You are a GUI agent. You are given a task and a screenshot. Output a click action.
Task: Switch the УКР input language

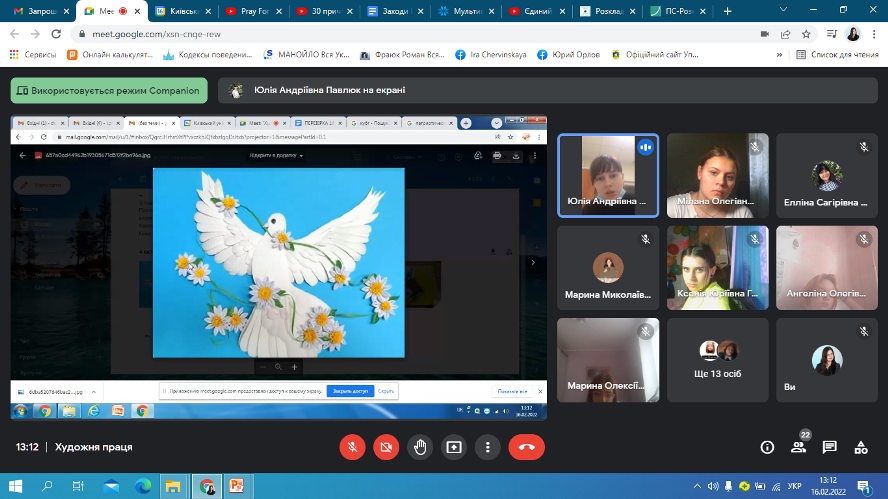point(795,486)
